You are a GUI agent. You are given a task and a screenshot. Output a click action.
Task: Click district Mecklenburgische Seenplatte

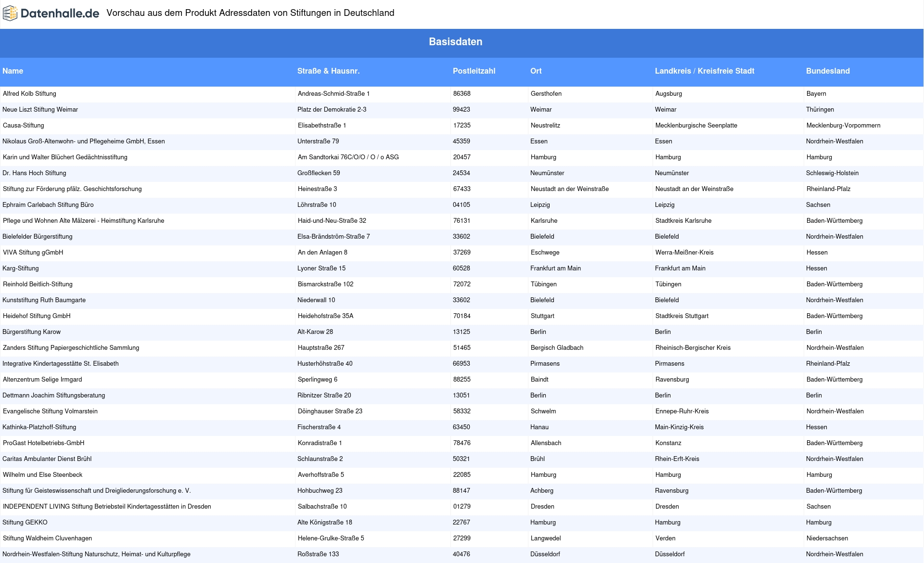coord(696,126)
